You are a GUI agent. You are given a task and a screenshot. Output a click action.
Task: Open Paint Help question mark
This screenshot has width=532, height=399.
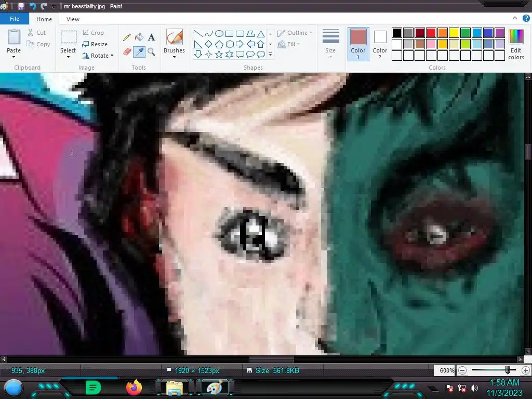click(x=526, y=18)
